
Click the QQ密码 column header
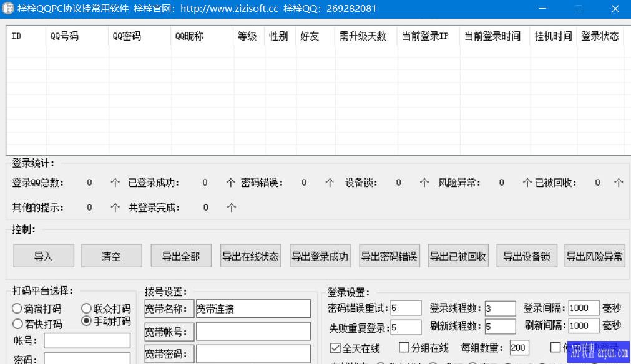click(140, 36)
